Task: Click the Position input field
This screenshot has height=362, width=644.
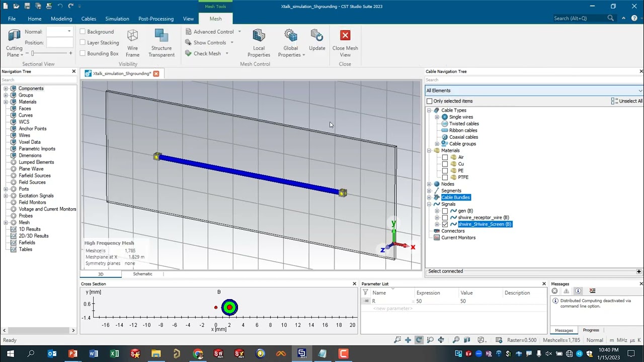Action: point(60,43)
